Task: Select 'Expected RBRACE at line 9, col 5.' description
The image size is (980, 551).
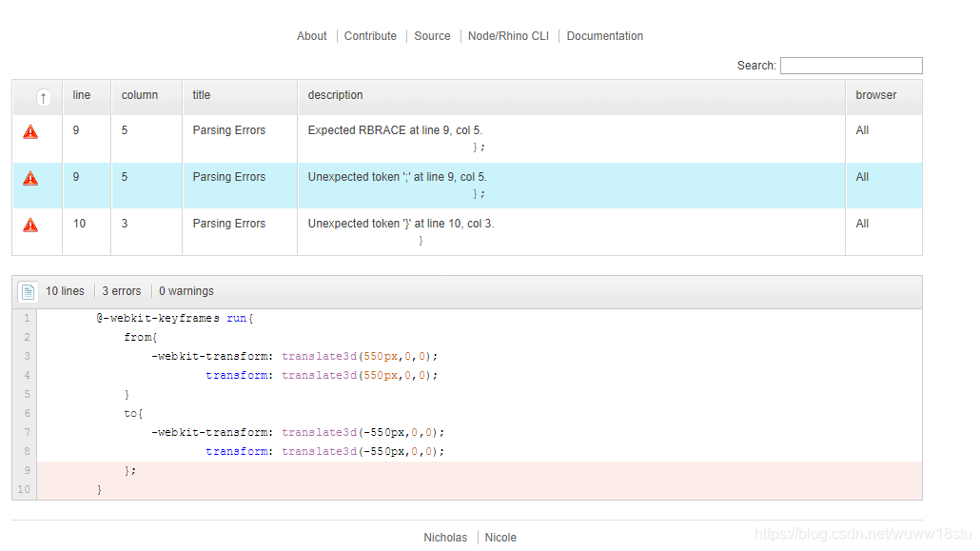Action: click(x=395, y=130)
